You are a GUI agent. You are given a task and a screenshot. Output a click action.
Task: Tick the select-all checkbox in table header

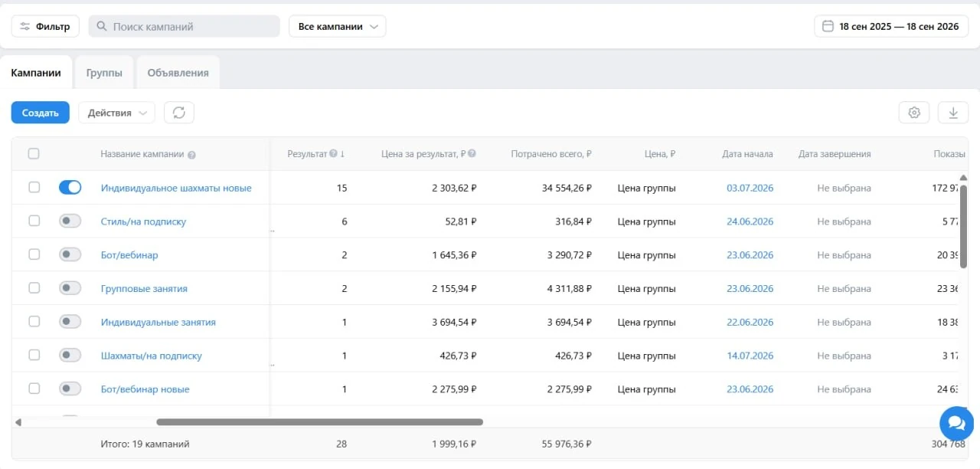click(34, 153)
